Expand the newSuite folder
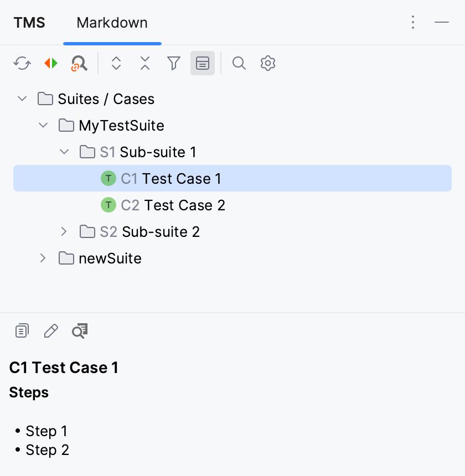Screen dimensions: 465x476 tap(43, 258)
